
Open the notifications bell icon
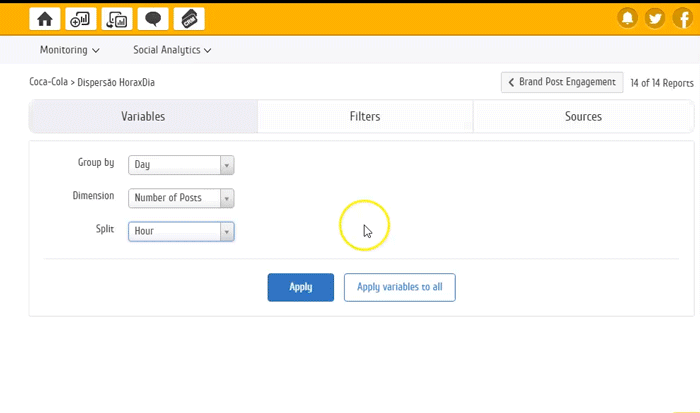pos(627,18)
